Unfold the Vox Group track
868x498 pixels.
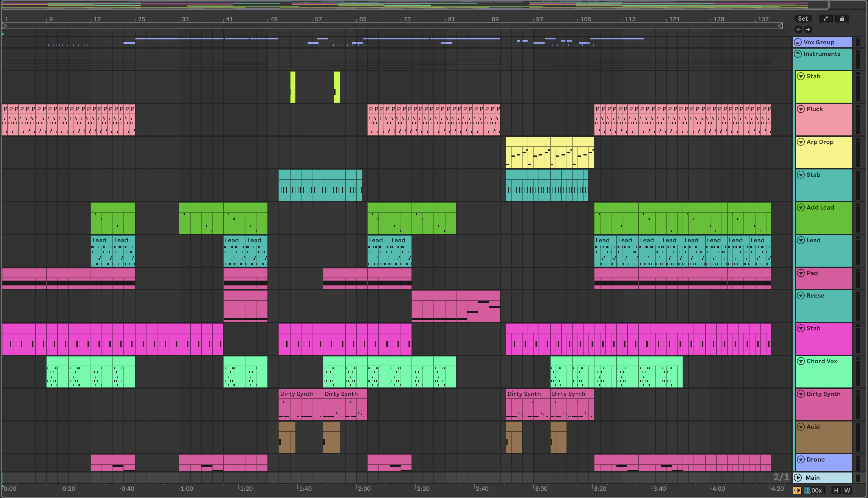[798, 42]
